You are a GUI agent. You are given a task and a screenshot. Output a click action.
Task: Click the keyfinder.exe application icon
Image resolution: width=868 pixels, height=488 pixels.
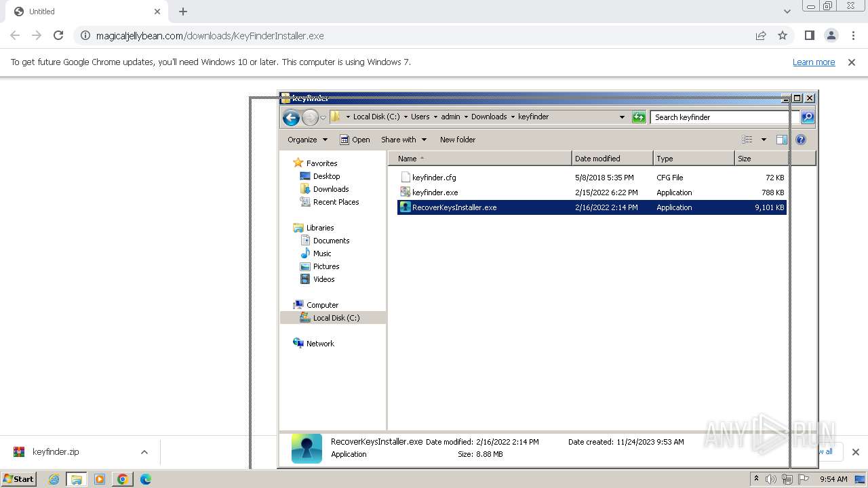[406, 192]
